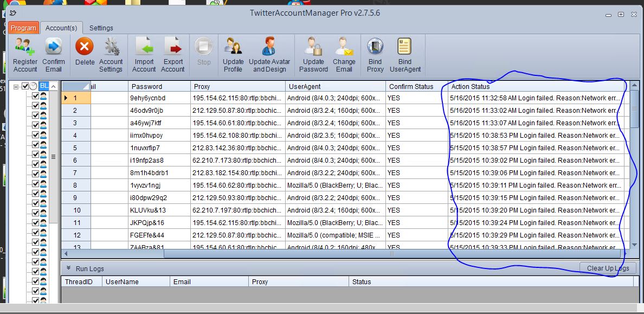Click the red Delete icon

click(x=85, y=47)
